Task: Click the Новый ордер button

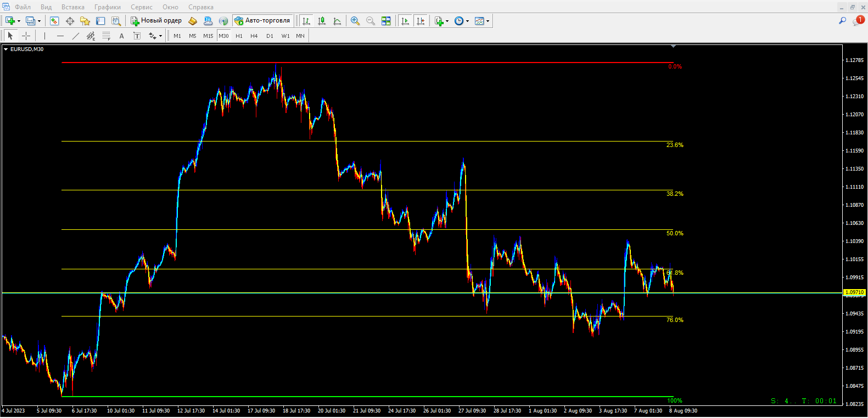Action: click(156, 21)
